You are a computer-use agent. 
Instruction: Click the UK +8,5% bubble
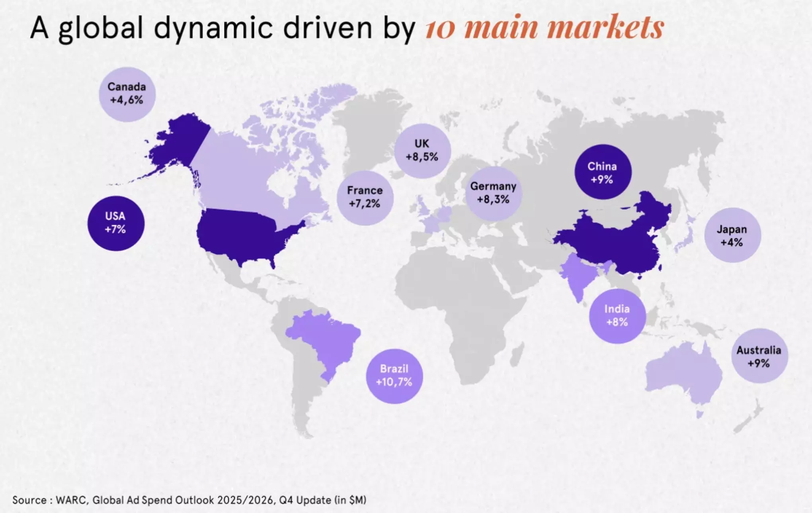point(422,151)
